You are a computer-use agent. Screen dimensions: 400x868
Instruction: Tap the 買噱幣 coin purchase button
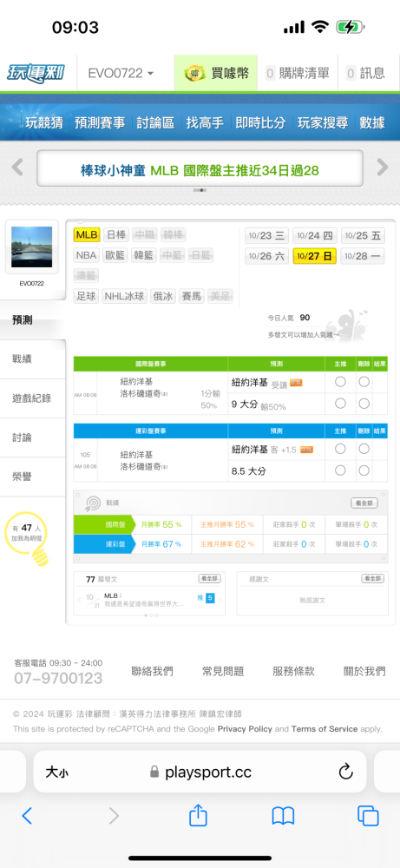(x=216, y=73)
